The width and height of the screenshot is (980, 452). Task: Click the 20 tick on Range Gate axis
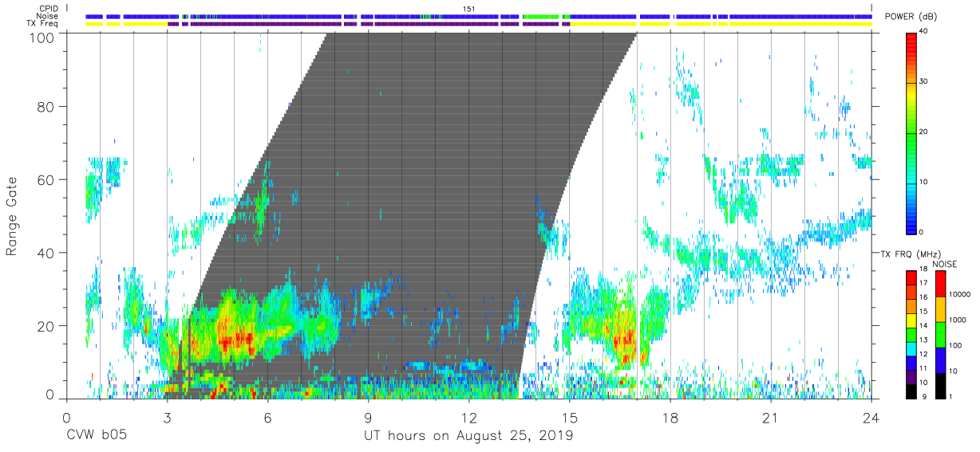(47, 325)
